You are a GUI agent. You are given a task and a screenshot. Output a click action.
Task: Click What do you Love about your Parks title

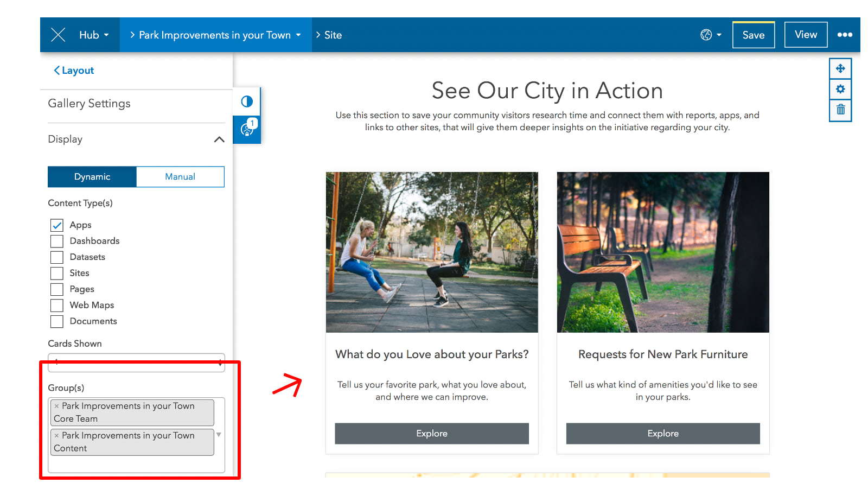pos(432,354)
